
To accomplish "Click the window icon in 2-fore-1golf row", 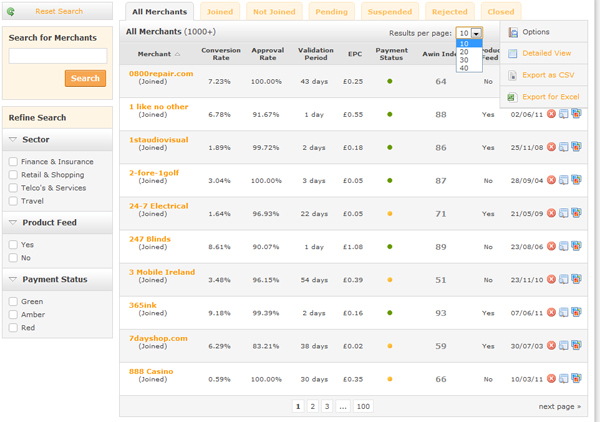I will click(563, 180).
